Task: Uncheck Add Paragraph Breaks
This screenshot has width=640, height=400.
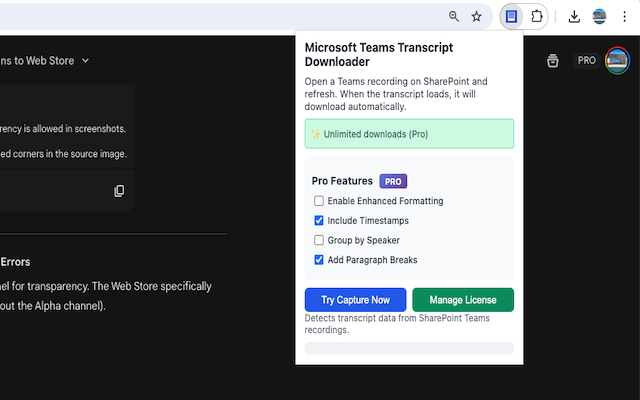Action: 319,260
